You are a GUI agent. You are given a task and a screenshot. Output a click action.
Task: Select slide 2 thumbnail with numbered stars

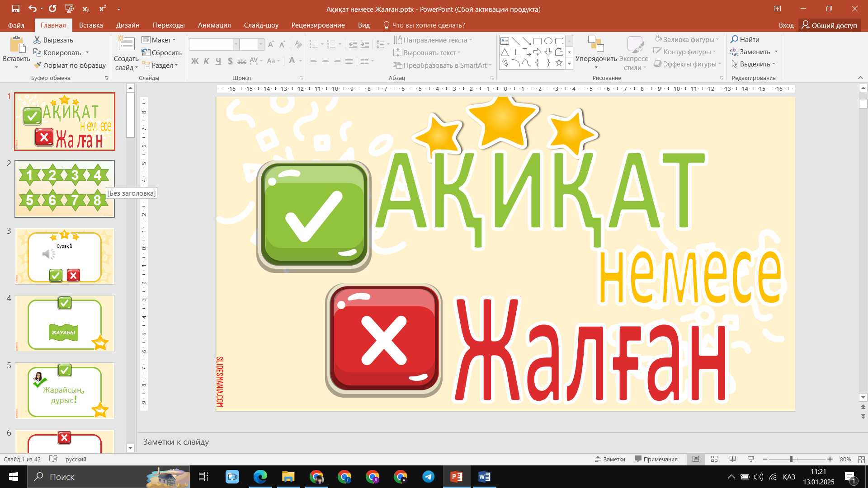pyautogui.click(x=65, y=188)
